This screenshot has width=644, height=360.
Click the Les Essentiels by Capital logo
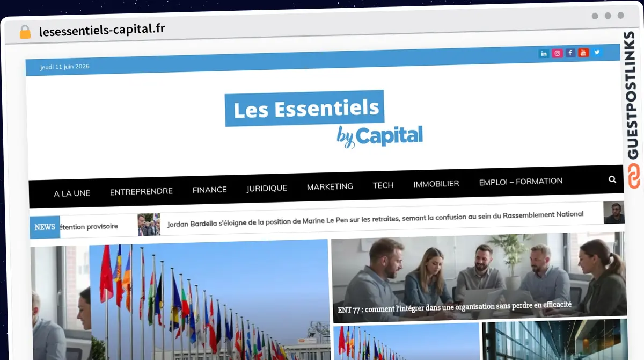pyautogui.click(x=324, y=119)
